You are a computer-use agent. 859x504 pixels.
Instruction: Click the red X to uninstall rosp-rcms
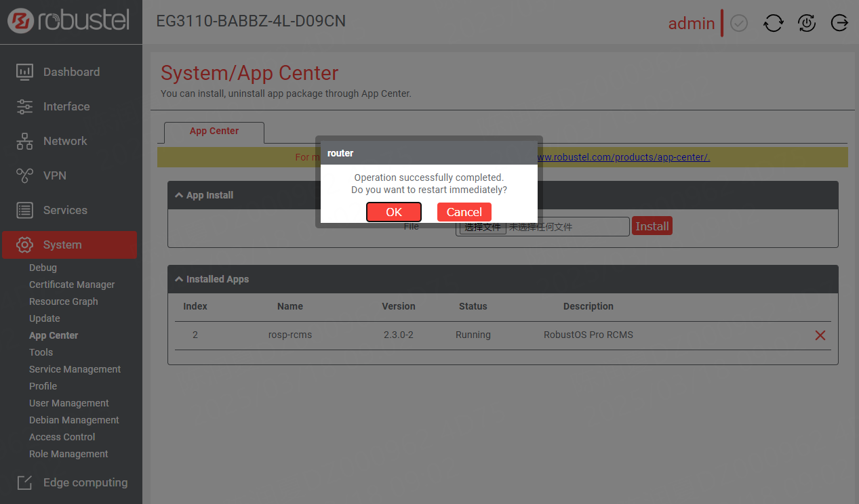[x=820, y=335]
